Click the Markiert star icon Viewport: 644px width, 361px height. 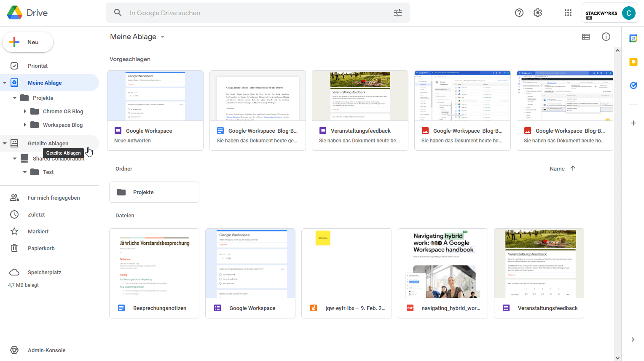[14, 231]
